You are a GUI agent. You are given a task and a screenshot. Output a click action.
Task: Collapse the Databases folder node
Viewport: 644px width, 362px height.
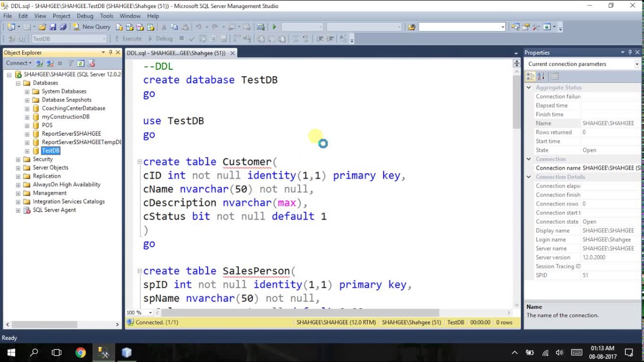click(18, 83)
